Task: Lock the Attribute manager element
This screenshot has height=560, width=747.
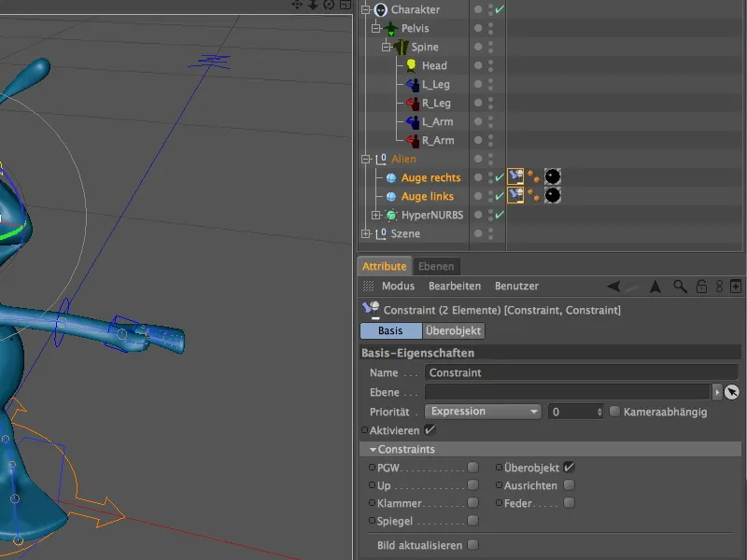Action: click(x=701, y=287)
